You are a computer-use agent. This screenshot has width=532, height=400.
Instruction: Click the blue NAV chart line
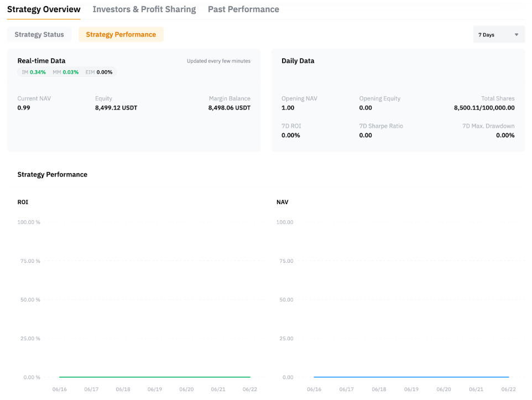tap(411, 377)
